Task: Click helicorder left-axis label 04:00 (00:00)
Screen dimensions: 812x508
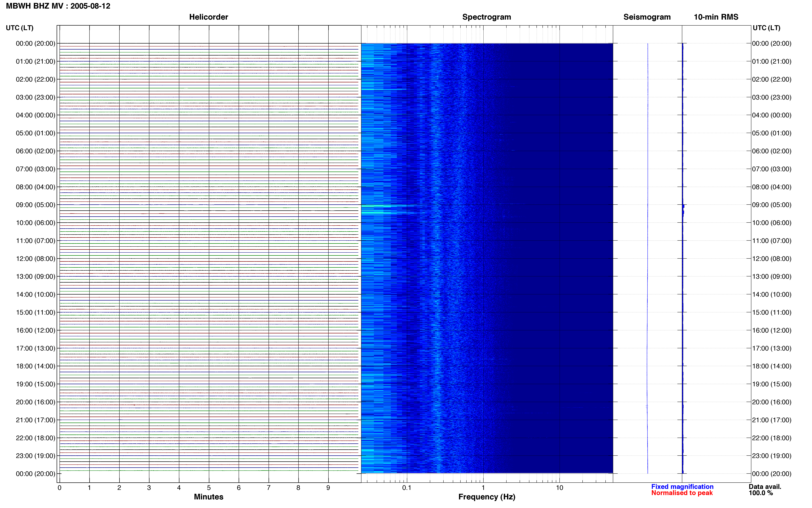Action: (x=36, y=115)
